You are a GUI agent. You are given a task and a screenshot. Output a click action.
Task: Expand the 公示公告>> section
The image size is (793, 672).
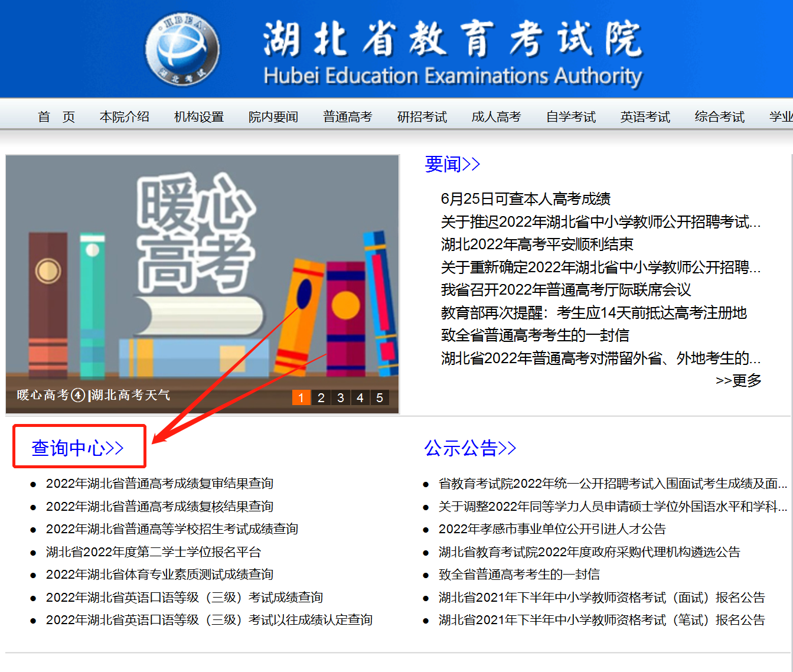tap(470, 448)
